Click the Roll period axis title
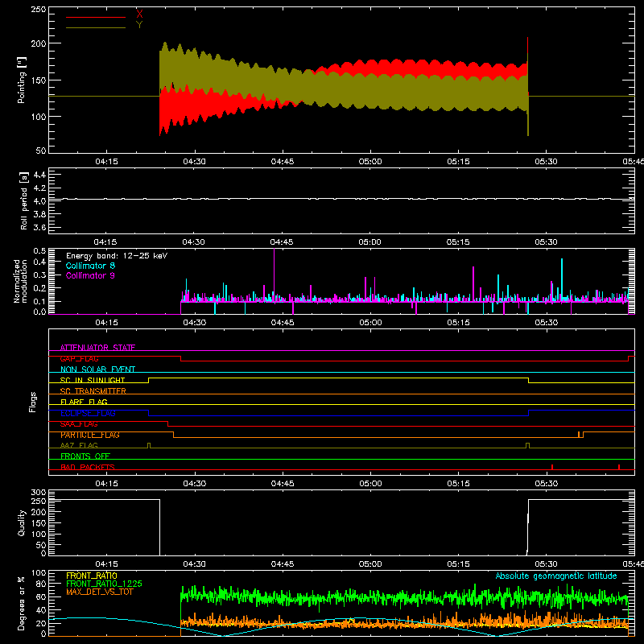644x644 pixels. point(23,200)
